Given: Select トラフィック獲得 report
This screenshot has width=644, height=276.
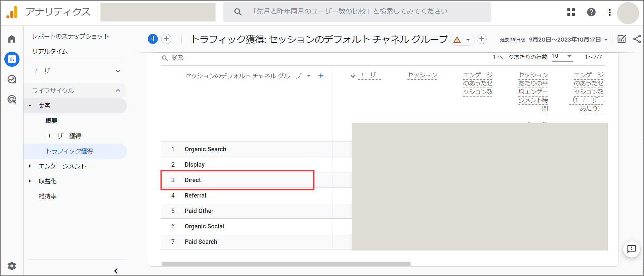Looking at the screenshot, I should [x=75, y=151].
